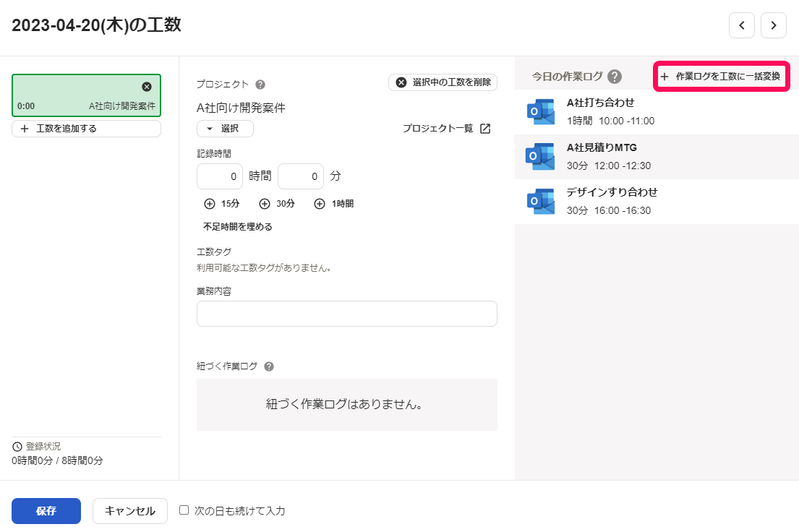
Task: Open the 選択 project dropdown
Action: click(225, 129)
